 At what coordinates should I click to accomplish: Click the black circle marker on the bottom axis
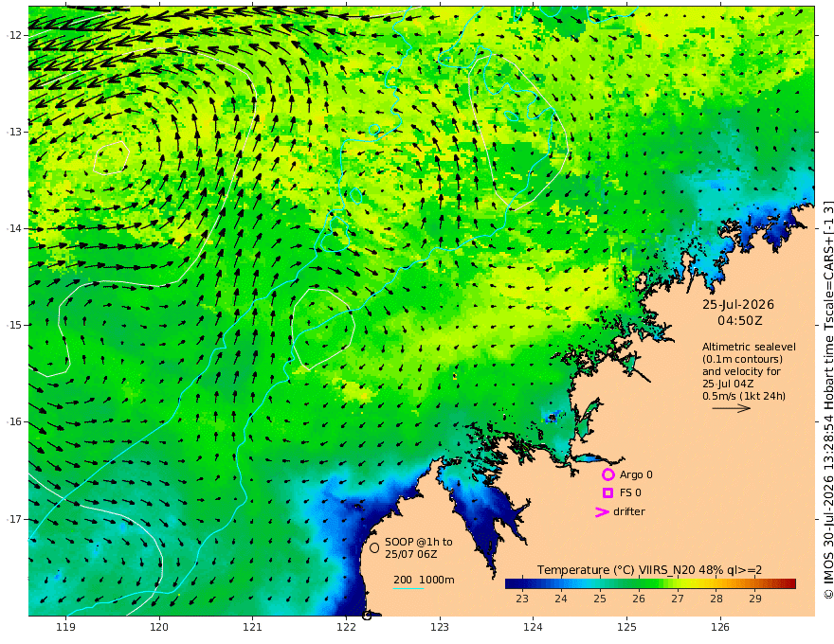pos(367,616)
